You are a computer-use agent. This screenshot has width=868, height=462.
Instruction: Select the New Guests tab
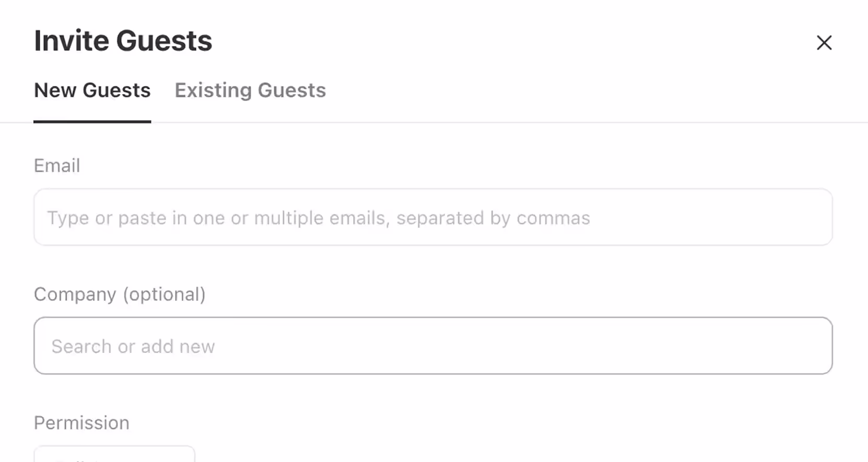coord(92,90)
